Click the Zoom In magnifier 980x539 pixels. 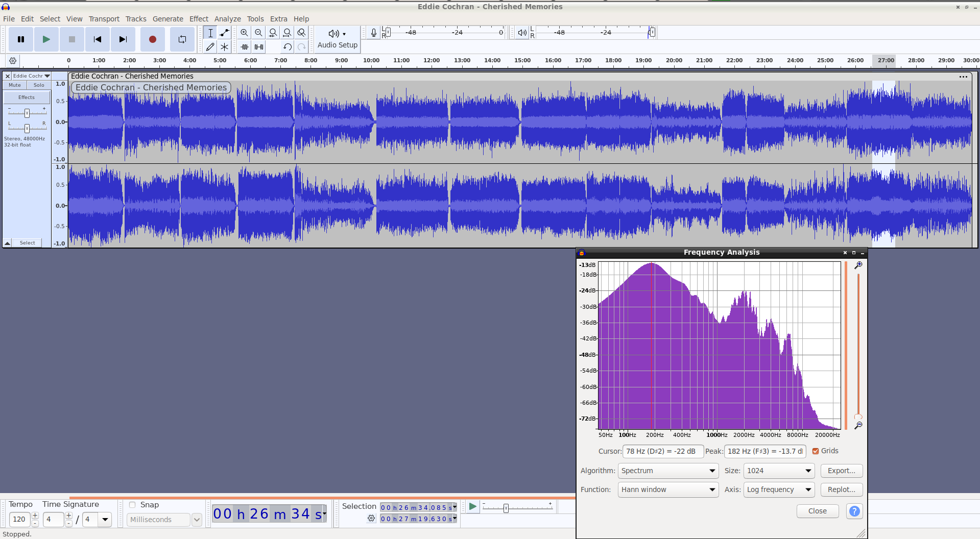245,33
